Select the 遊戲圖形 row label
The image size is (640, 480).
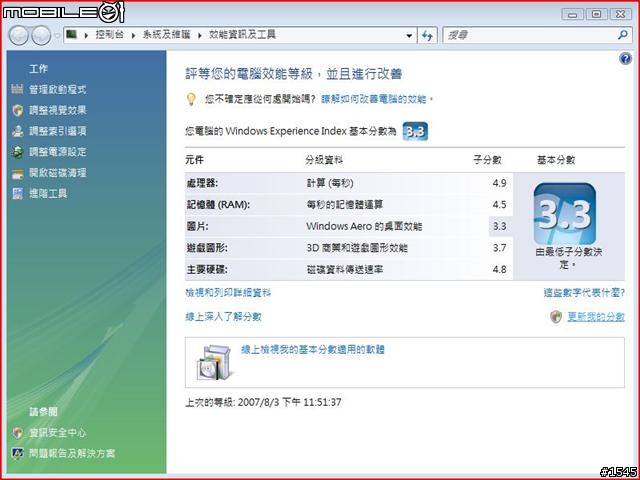[207, 248]
